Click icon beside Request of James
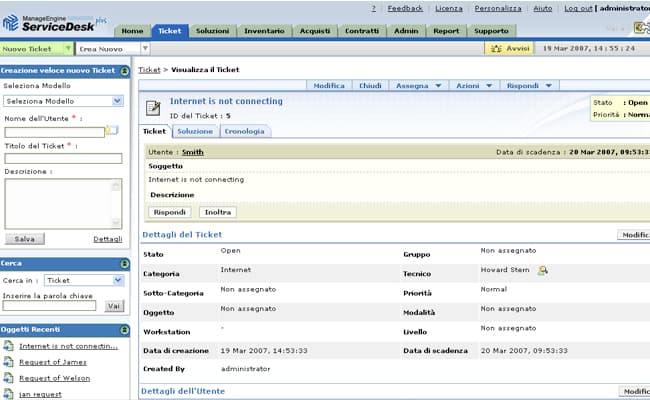The height and width of the screenshot is (400, 650). [x=8, y=362]
